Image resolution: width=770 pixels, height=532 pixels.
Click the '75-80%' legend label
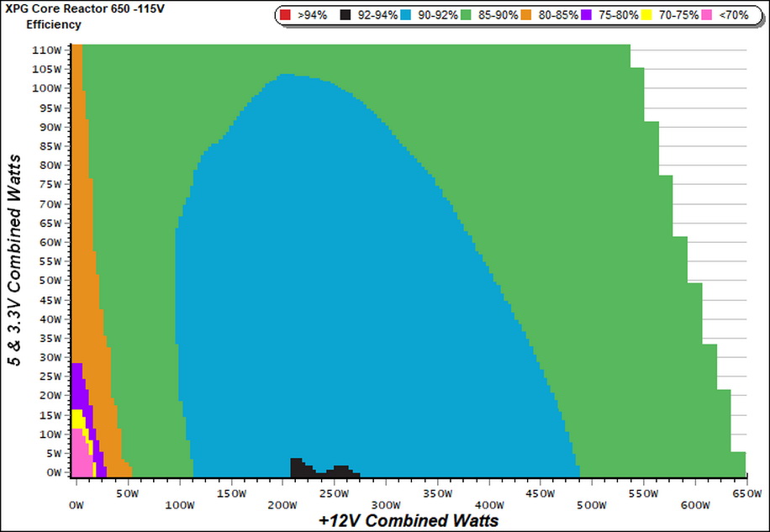[618, 16]
